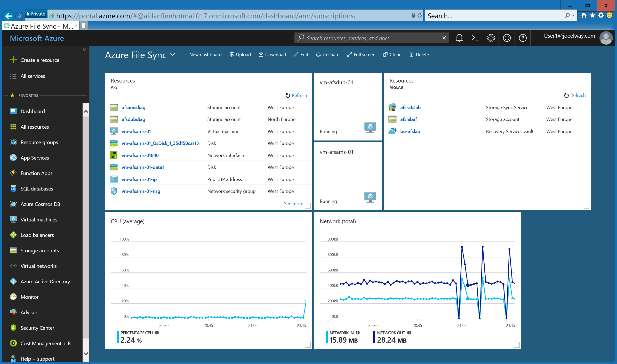Click the SQL databases icon
Screen dimensions: 617x364
[x=13, y=188]
